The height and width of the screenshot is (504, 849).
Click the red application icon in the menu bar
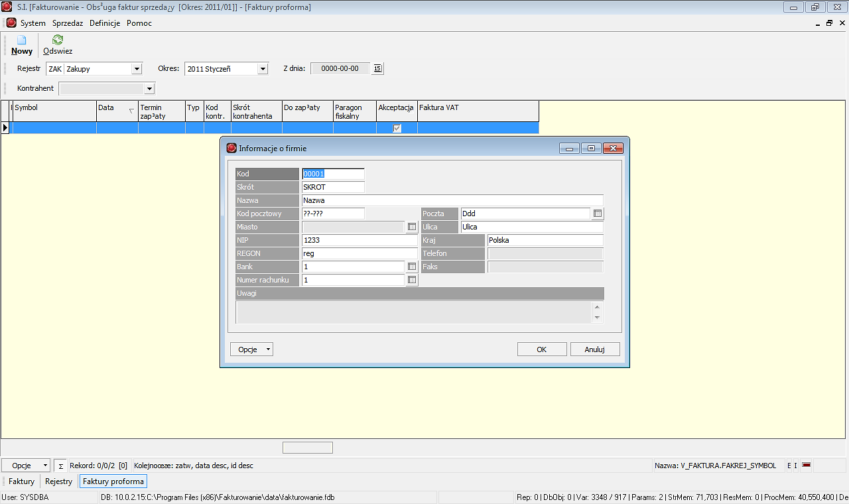pyautogui.click(x=11, y=23)
